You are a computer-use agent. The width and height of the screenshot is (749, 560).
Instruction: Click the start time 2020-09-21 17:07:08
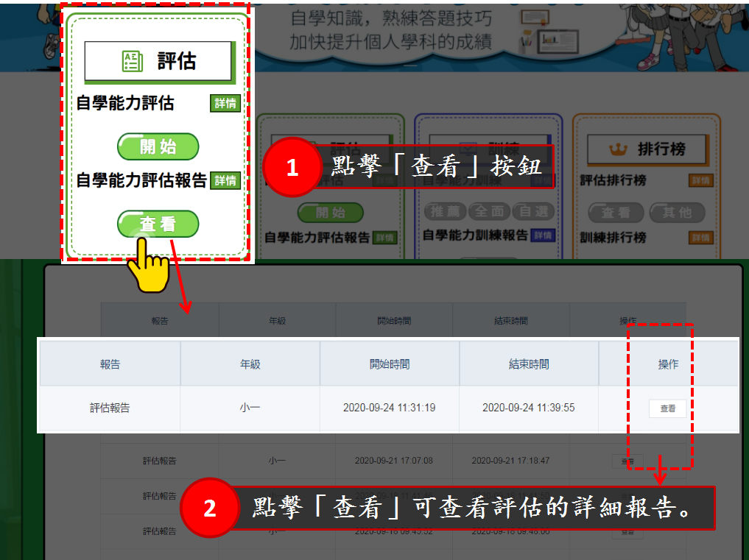click(x=393, y=461)
